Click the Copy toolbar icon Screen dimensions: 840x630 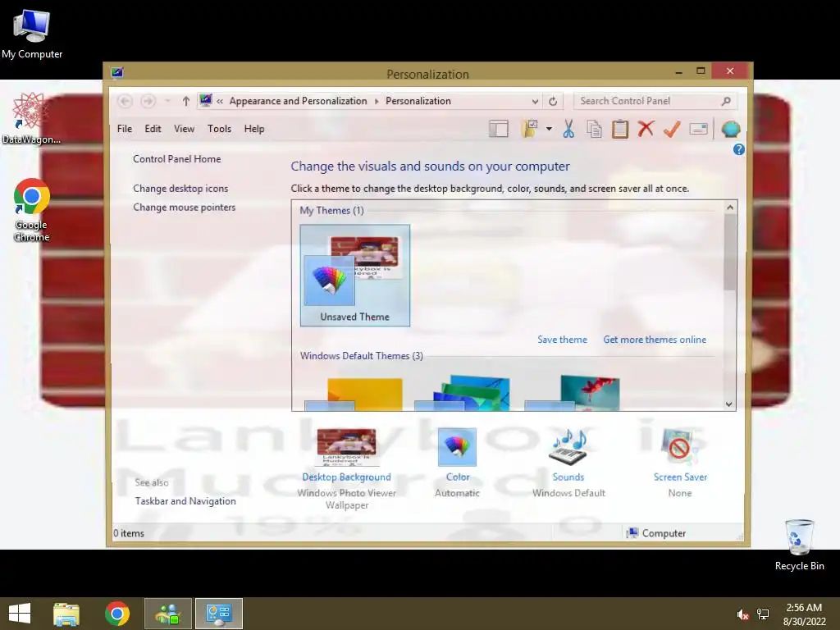point(594,129)
